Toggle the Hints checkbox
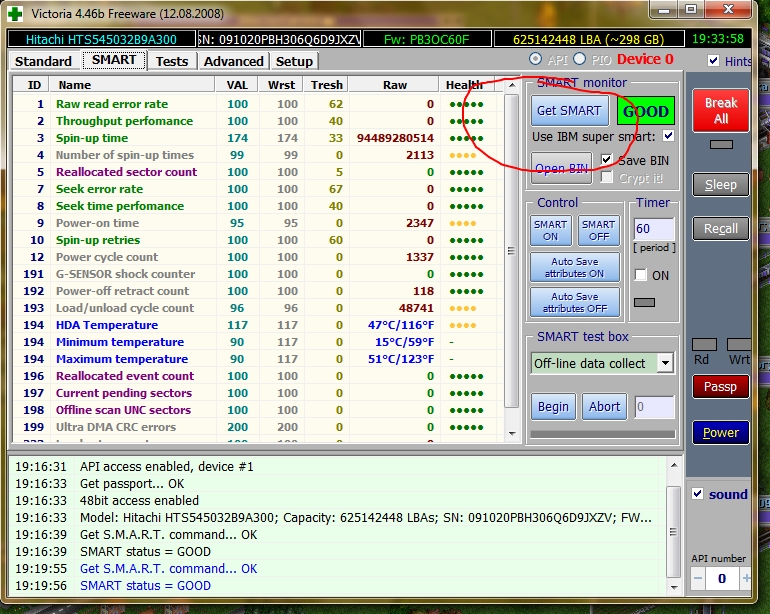This screenshot has width=770, height=614. tap(713, 60)
